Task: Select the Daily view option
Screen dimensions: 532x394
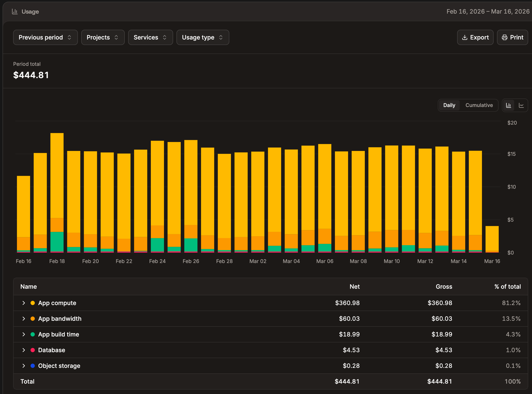Action: coord(449,105)
